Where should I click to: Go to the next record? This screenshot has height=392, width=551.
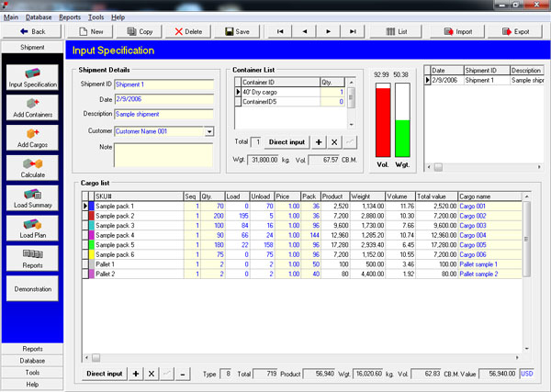[328, 31]
